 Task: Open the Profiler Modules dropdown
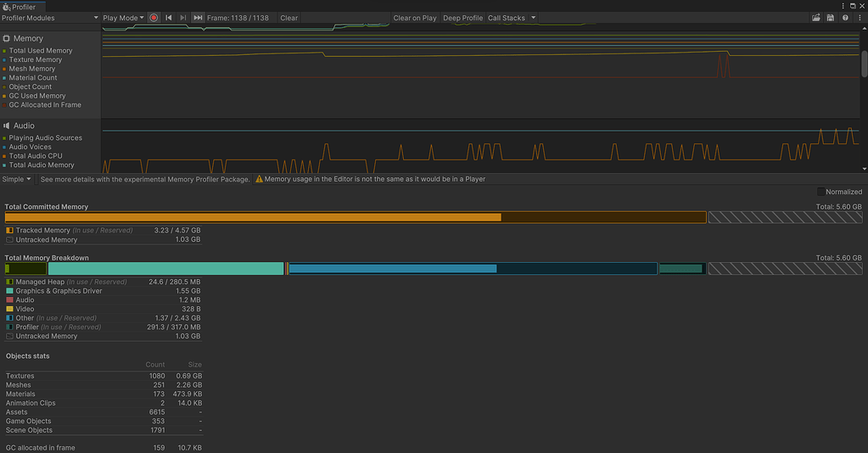50,18
